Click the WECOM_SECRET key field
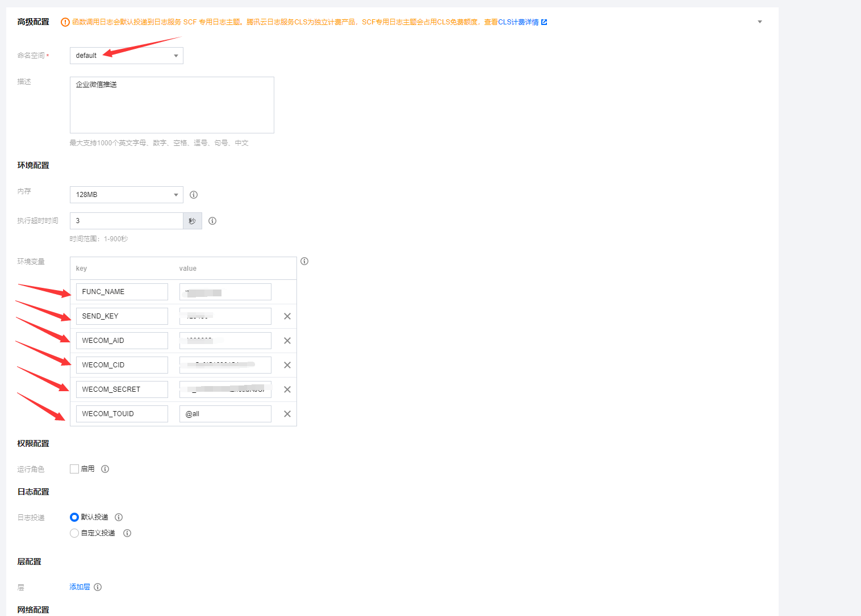The height and width of the screenshot is (616, 861). pos(122,389)
